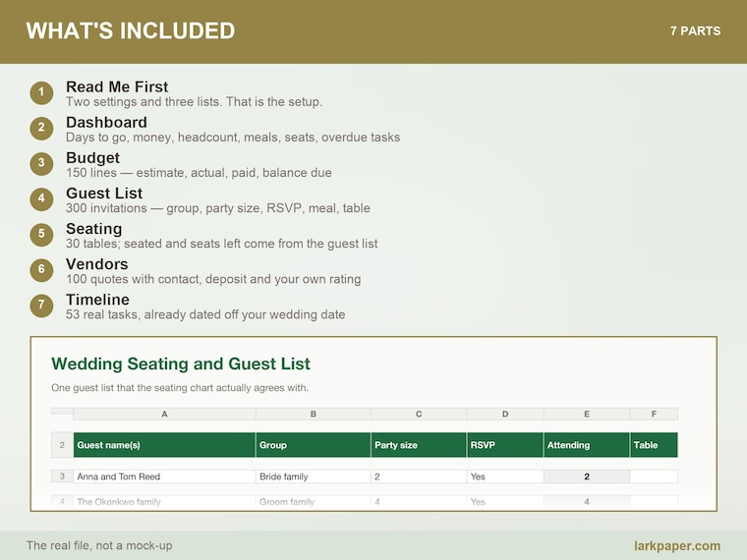This screenshot has width=747, height=560.
Task: Select the number 3 Budget badge
Action: click(41, 163)
